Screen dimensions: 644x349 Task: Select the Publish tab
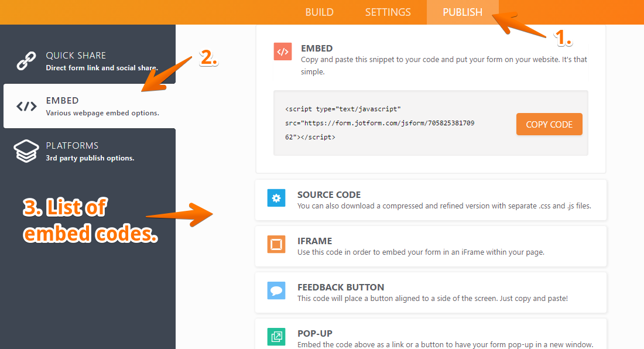(x=462, y=12)
